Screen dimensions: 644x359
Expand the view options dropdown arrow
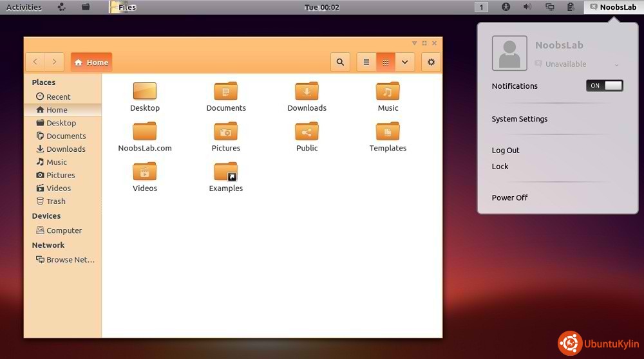(x=404, y=62)
